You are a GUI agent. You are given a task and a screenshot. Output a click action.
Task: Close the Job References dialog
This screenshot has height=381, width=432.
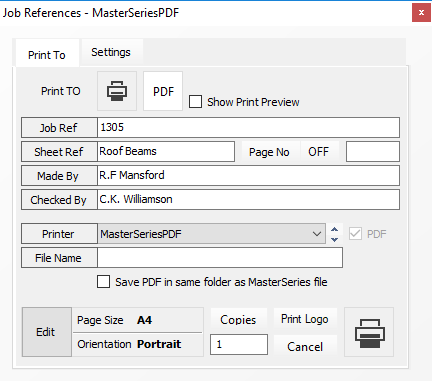pyautogui.click(x=421, y=13)
